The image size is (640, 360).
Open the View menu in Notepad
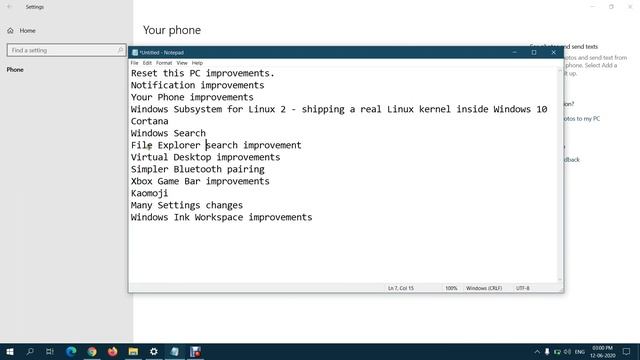[182, 63]
